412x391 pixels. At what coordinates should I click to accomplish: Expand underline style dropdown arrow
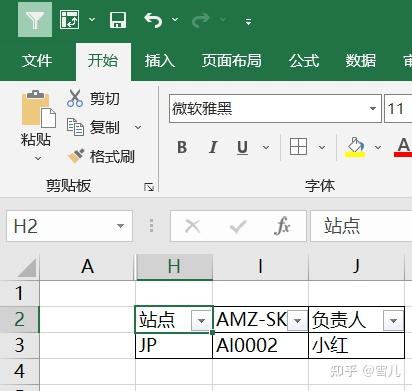coord(266,147)
